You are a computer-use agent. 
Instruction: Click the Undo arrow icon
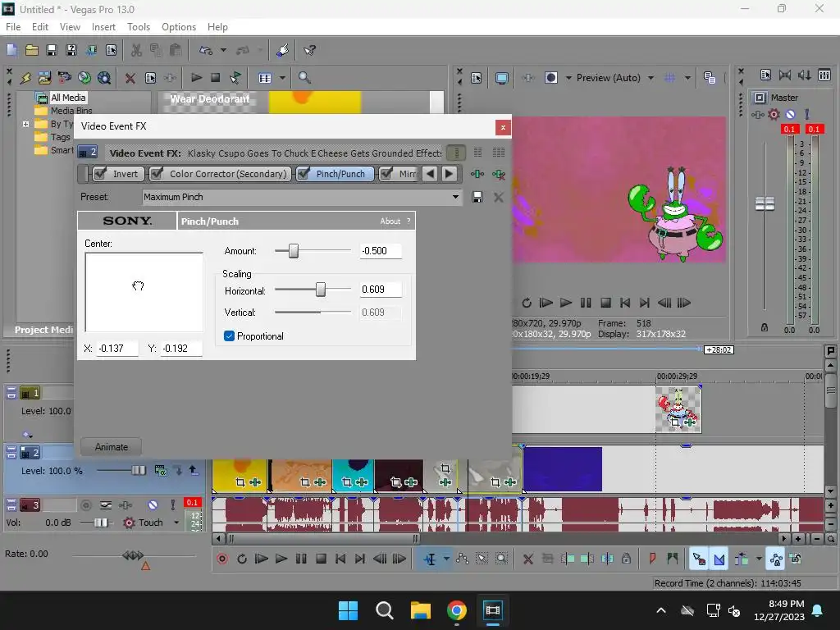pos(206,50)
